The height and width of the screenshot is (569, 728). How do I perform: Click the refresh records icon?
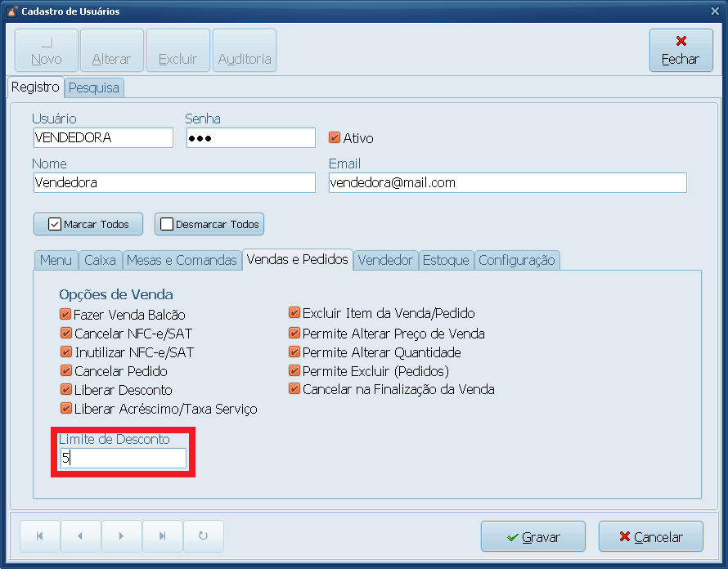click(x=203, y=536)
